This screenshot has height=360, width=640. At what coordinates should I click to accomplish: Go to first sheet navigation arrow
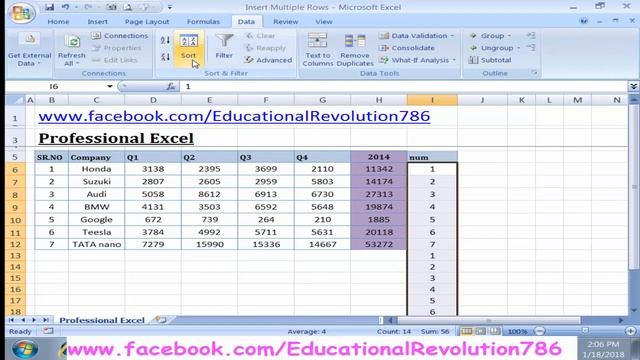[x=11, y=320]
